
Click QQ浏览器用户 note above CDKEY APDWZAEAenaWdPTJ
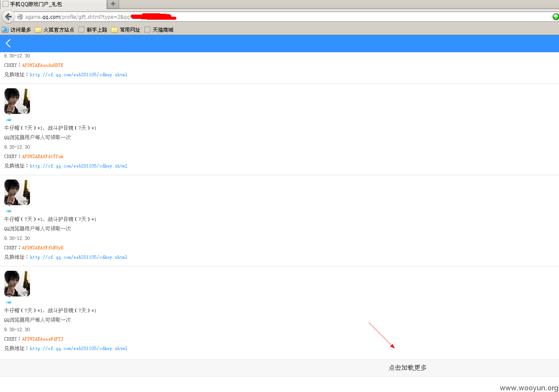point(38,320)
